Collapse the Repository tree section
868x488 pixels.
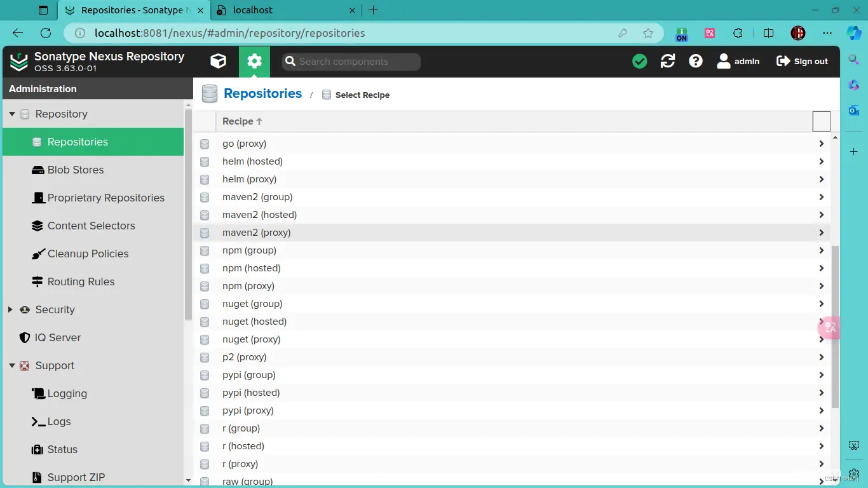(x=11, y=114)
